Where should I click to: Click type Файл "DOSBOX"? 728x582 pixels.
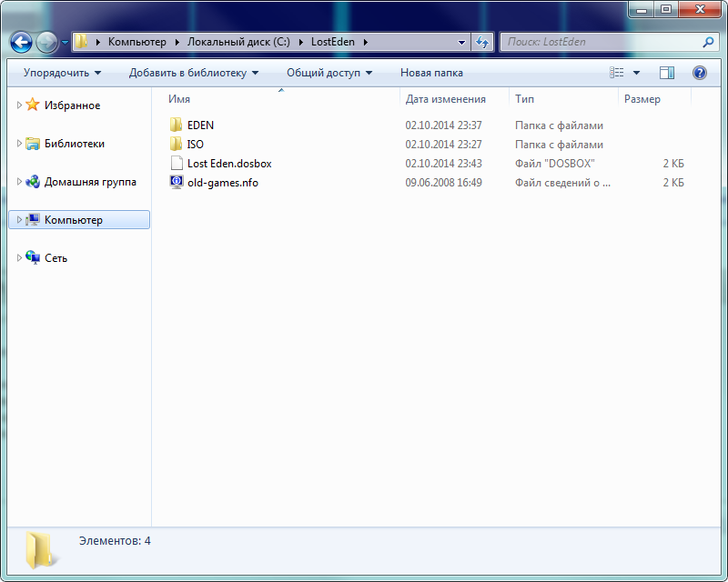click(x=555, y=164)
